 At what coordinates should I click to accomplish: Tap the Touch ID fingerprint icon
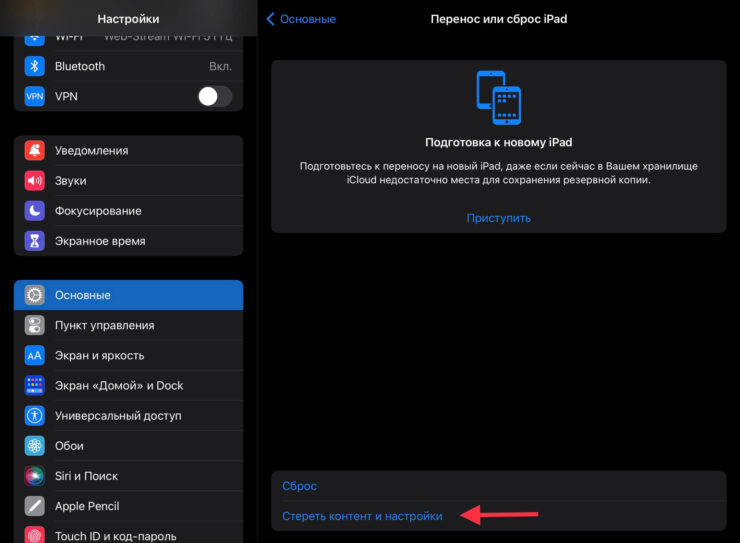[x=34, y=535]
